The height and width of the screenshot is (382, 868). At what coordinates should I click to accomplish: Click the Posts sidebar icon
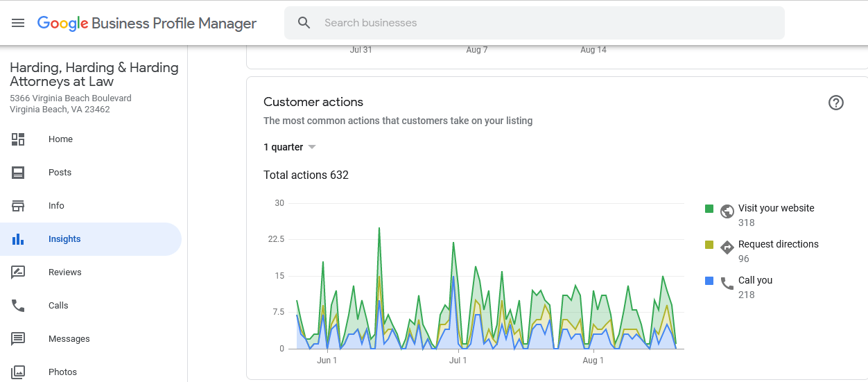[18, 173]
